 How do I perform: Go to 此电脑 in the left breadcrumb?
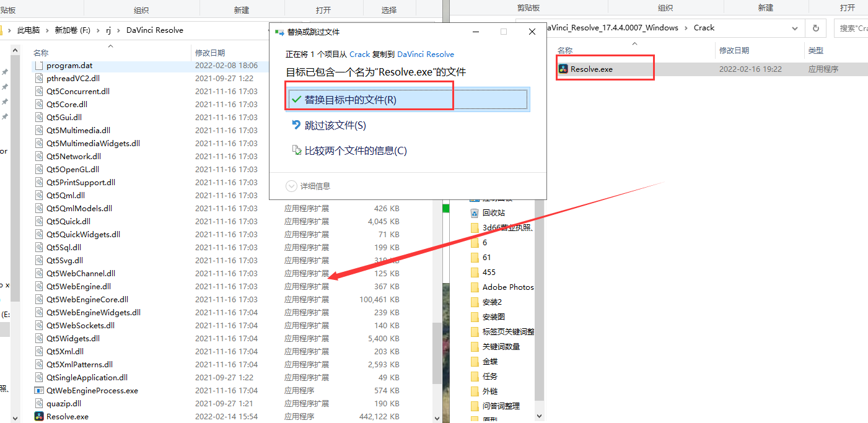(28, 30)
